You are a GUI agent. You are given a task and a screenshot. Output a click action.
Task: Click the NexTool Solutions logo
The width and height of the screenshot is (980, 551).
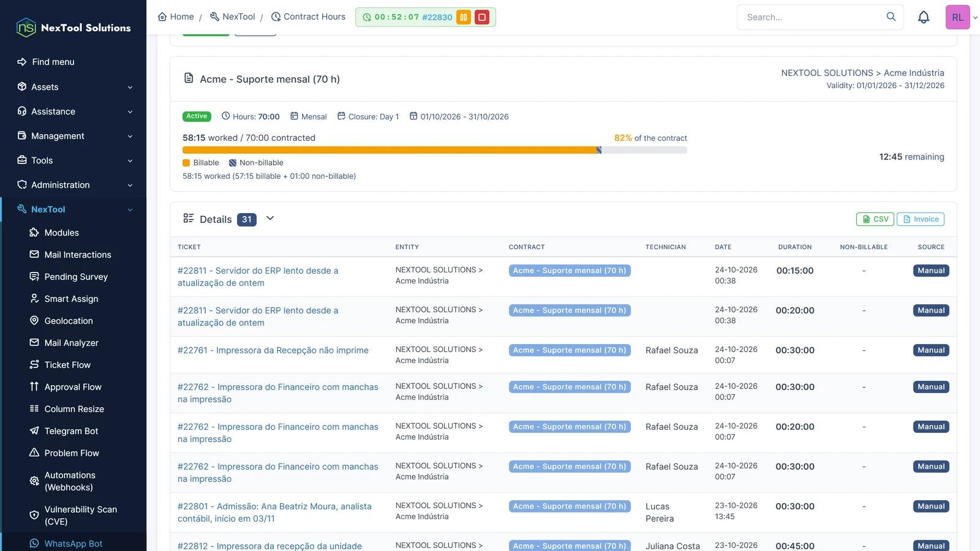[73, 28]
